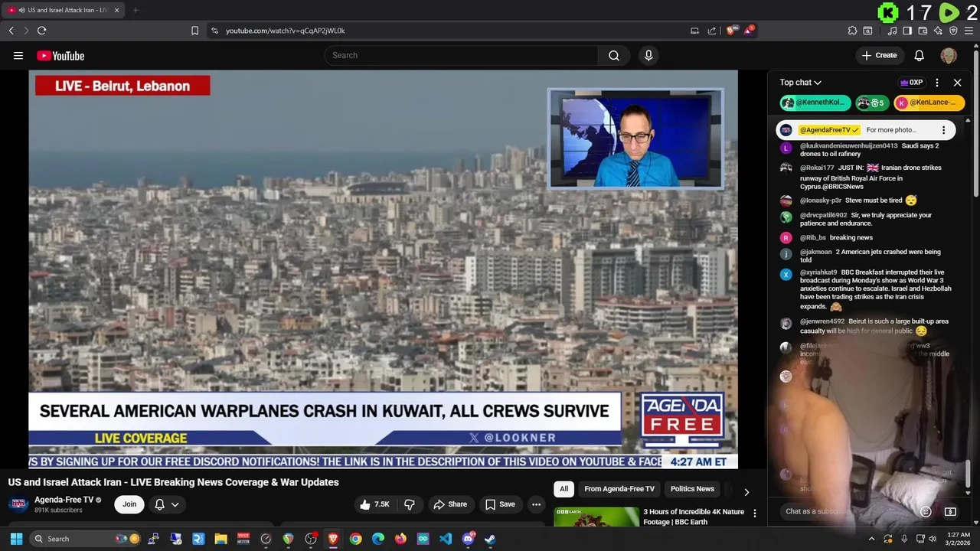Click the Join channel button

coord(129,504)
